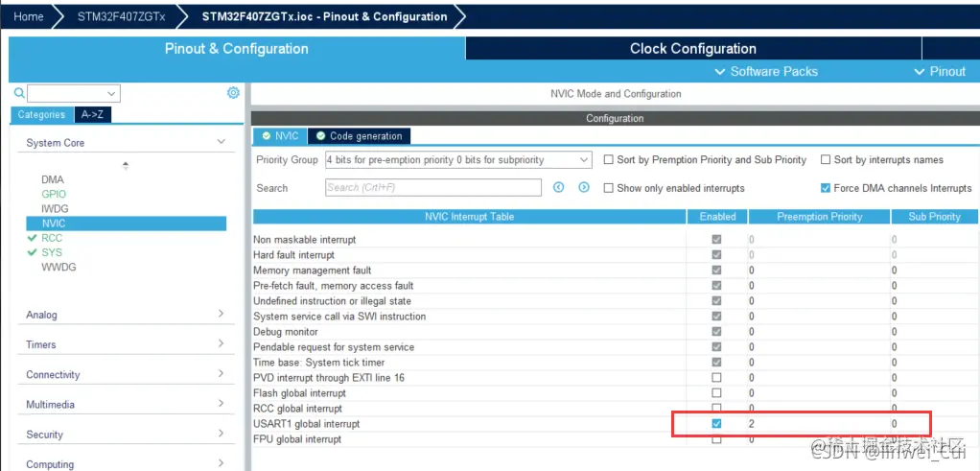Disable USART1 global interrupt checkbox
Image resolution: width=980 pixels, height=471 pixels.
716,423
